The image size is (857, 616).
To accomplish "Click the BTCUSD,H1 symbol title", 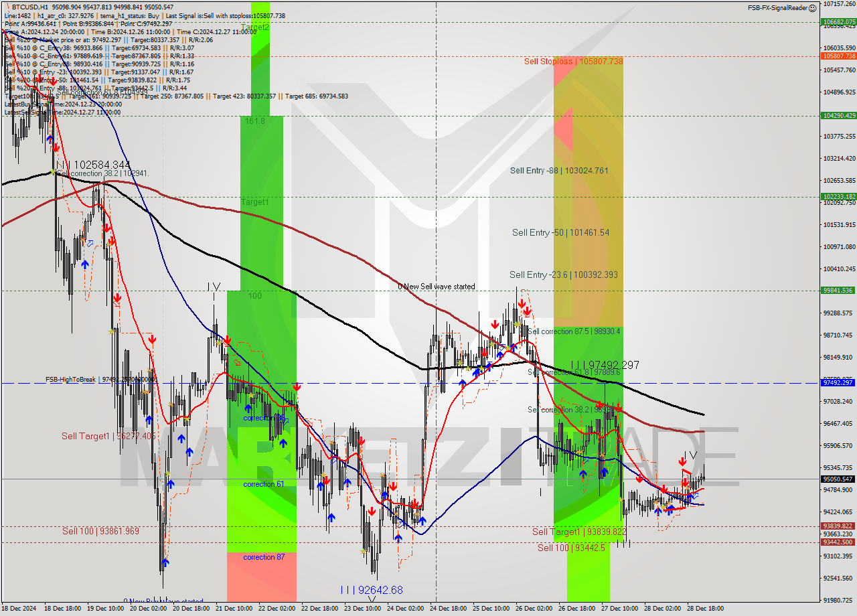I will (30, 7).
